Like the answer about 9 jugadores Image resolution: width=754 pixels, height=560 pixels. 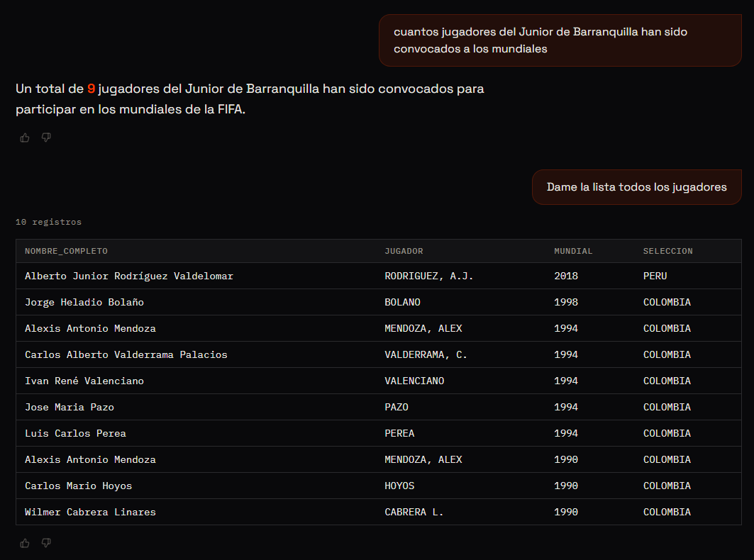(x=25, y=138)
